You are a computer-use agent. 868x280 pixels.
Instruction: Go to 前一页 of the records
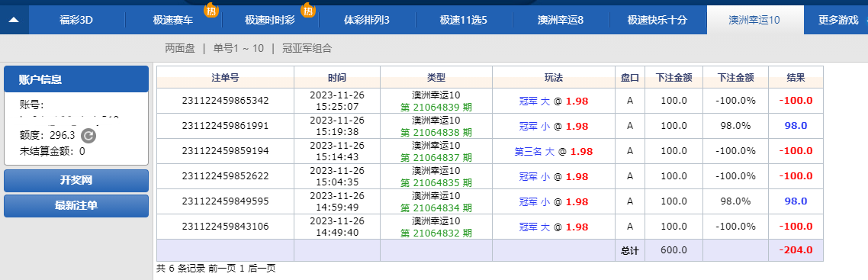(x=221, y=269)
